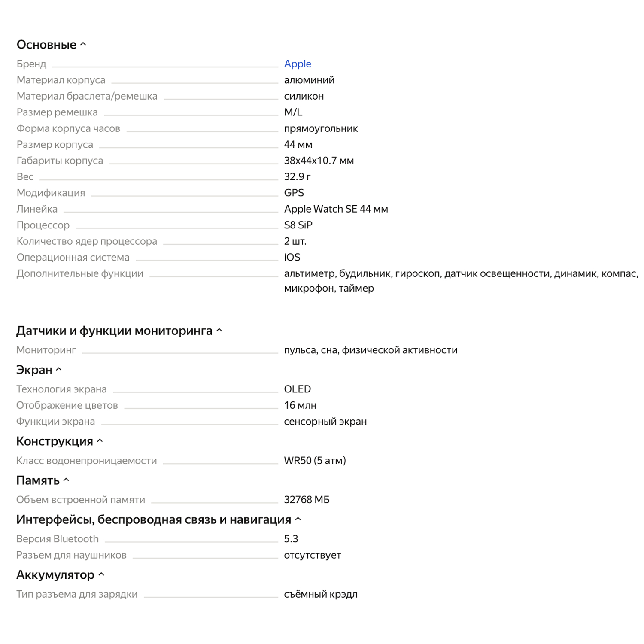Collapse the Основные section chevron
This screenshot has width=644, height=644.
point(83,44)
